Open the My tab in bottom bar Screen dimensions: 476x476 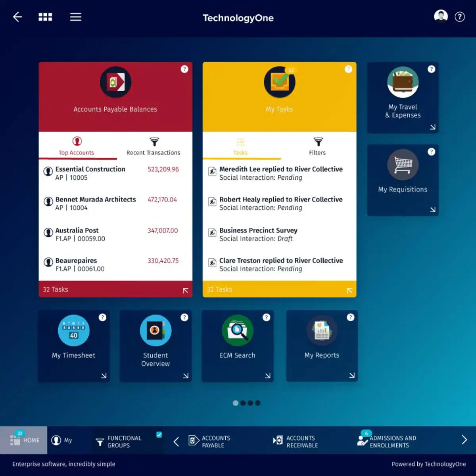pyautogui.click(x=62, y=440)
